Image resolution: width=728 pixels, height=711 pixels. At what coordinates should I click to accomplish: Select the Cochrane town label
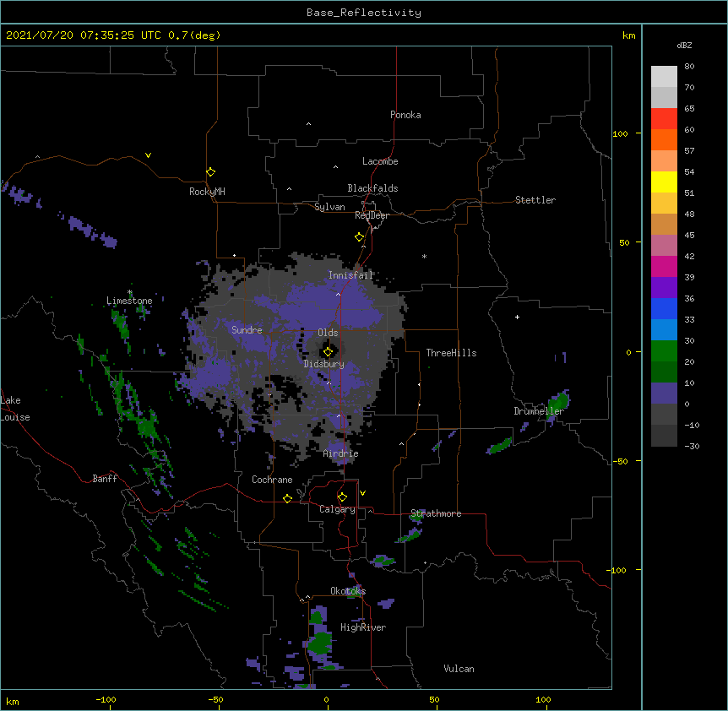pos(272,480)
